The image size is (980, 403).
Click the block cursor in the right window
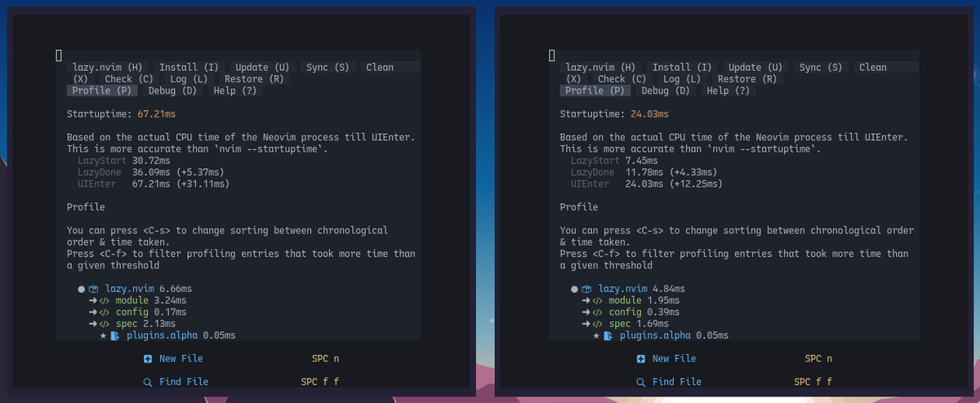pyautogui.click(x=552, y=55)
